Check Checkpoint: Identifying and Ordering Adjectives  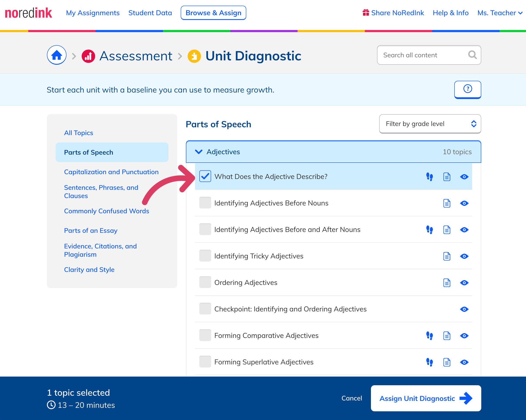point(205,309)
